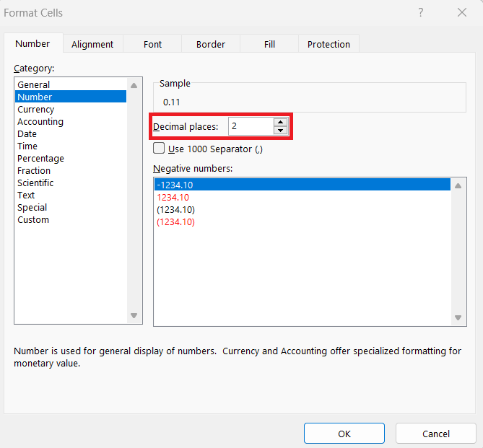Close the Format Cells dialog

(462, 12)
